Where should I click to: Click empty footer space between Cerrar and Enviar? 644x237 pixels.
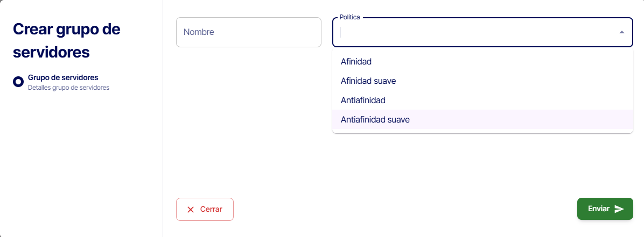[x=404, y=209]
